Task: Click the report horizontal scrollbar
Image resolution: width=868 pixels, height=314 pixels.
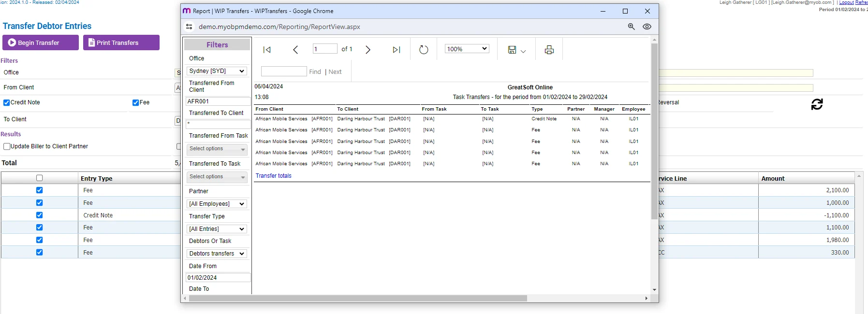Action: (358, 299)
